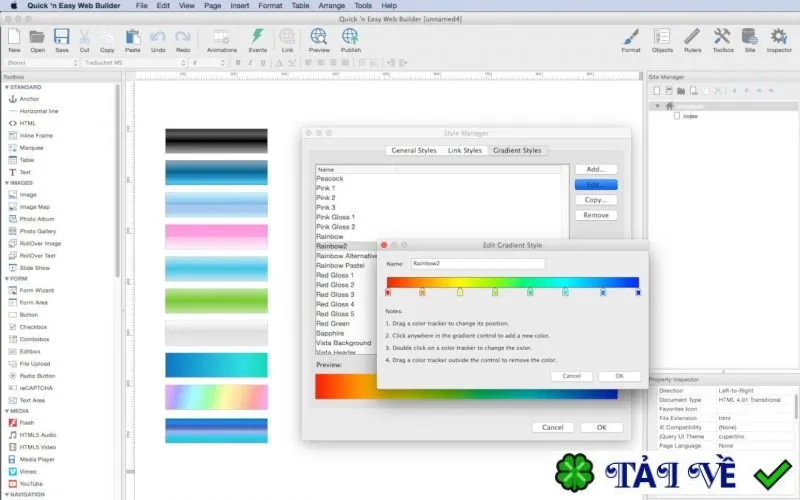Undo the last action with the Undo icon
Image resolution: width=800 pixels, height=500 pixels.
coord(158,40)
